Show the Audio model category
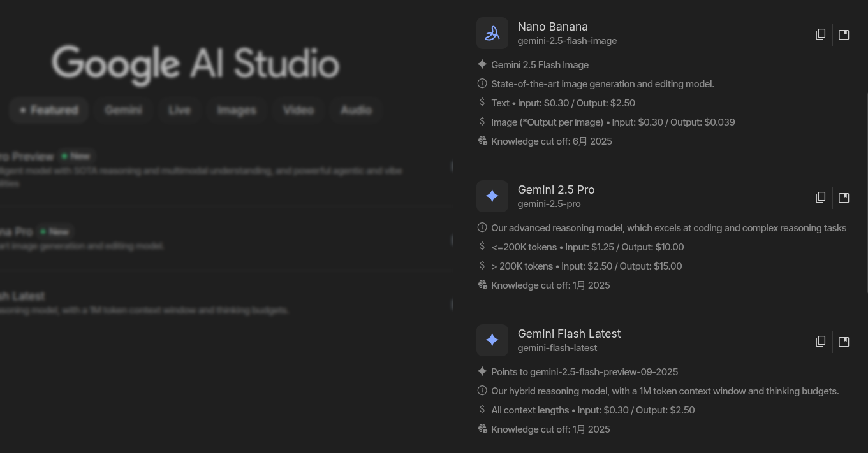This screenshot has width=868, height=453. tap(356, 110)
